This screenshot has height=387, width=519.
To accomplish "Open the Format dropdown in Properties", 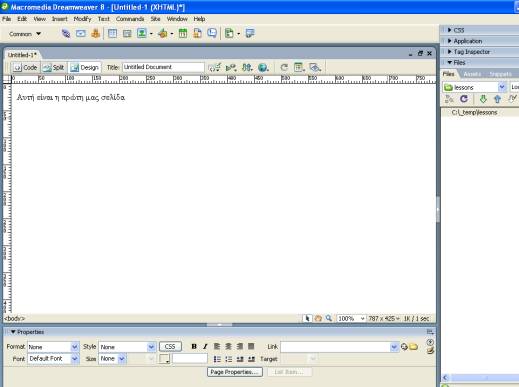I will click(x=53, y=347).
